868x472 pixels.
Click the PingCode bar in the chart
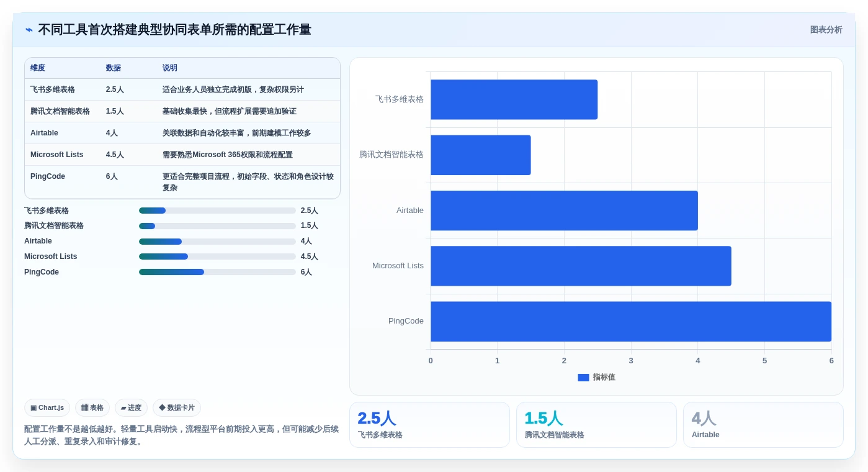click(x=631, y=321)
